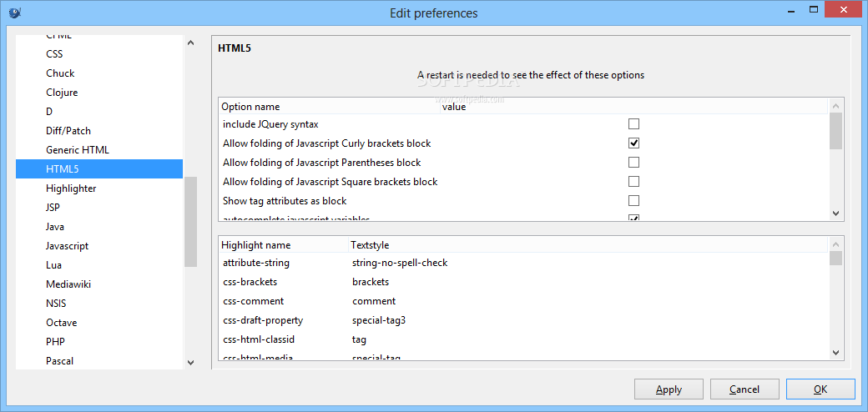
Task: Click the Bluefish app icon in title bar
Action: pos(15,11)
